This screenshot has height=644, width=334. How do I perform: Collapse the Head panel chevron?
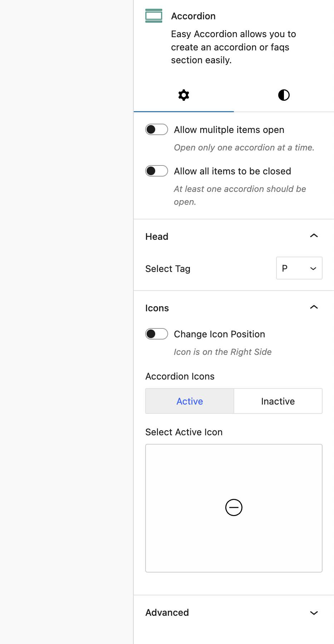click(314, 236)
